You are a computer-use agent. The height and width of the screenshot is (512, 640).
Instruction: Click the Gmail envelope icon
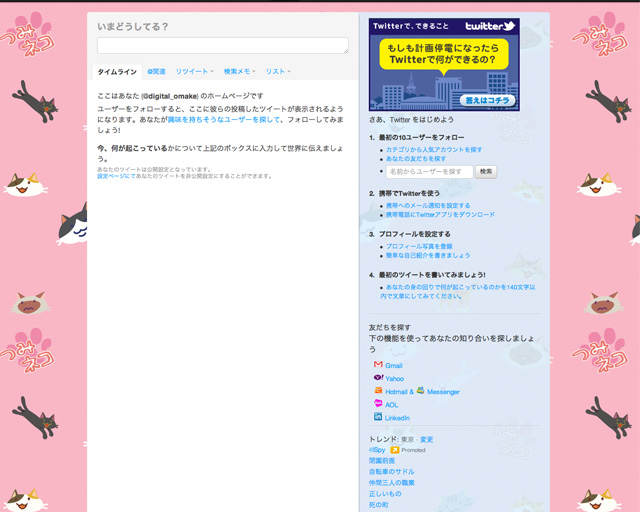tap(378, 364)
